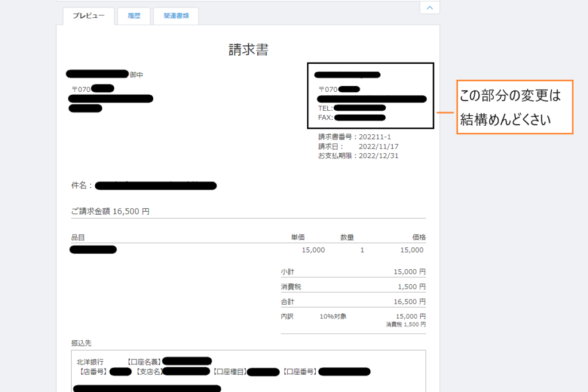The image size is (588, 392).
Task: Click the 内訳 10%対象 row
Action: [353, 316]
